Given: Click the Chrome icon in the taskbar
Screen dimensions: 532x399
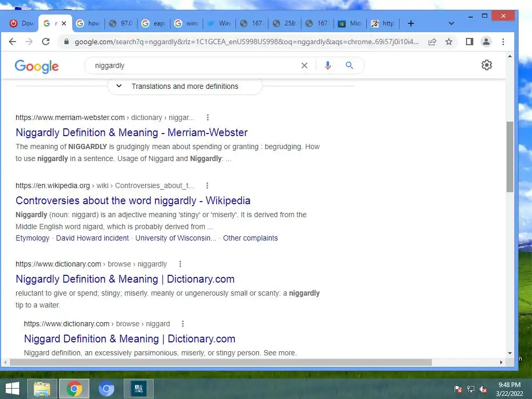Looking at the screenshot, I should 74,389.
